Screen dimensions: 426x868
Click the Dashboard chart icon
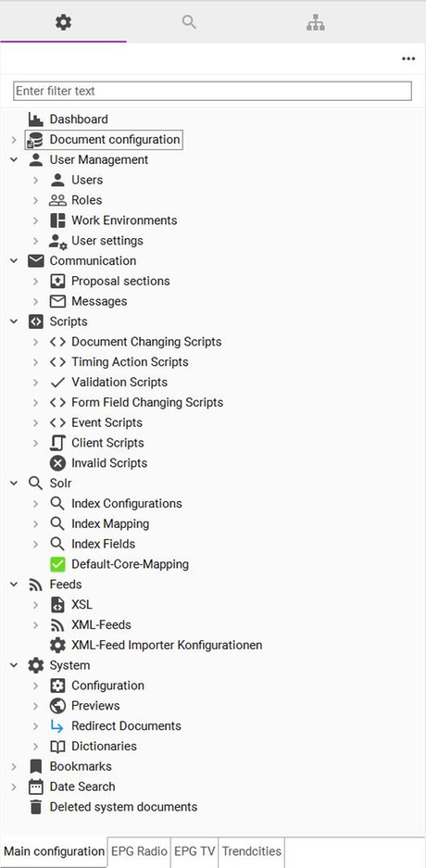coord(36,119)
